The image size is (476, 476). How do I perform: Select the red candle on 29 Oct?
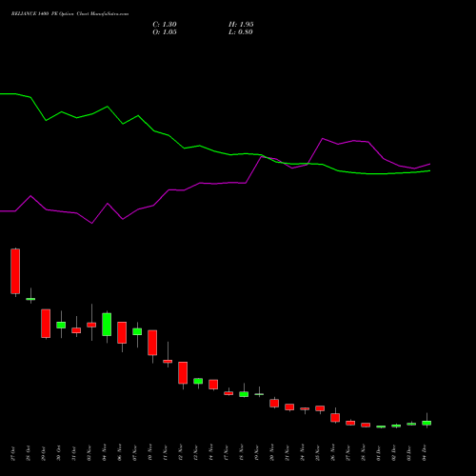coord(46,324)
